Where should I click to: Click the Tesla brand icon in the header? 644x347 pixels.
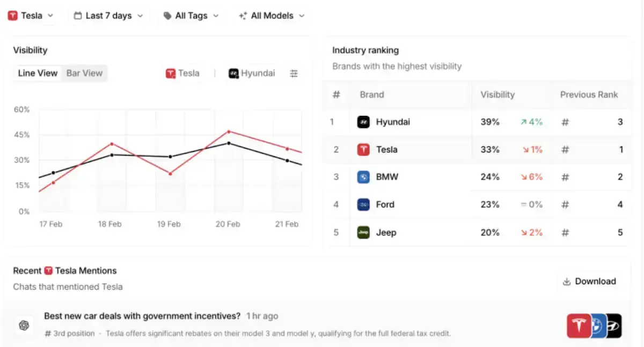pyautogui.click(x=13, y=16)
